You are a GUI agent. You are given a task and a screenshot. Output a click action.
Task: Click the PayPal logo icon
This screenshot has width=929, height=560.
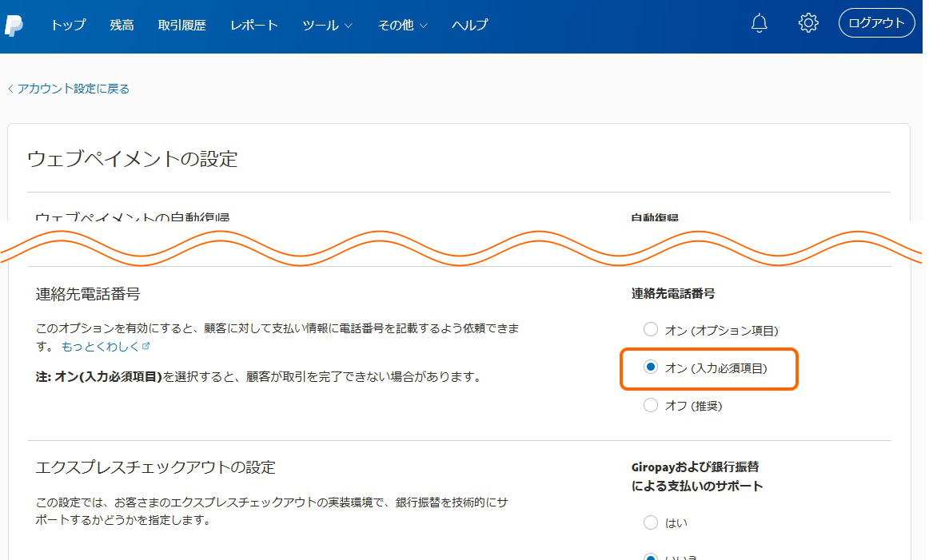click(x=14, y=25)
